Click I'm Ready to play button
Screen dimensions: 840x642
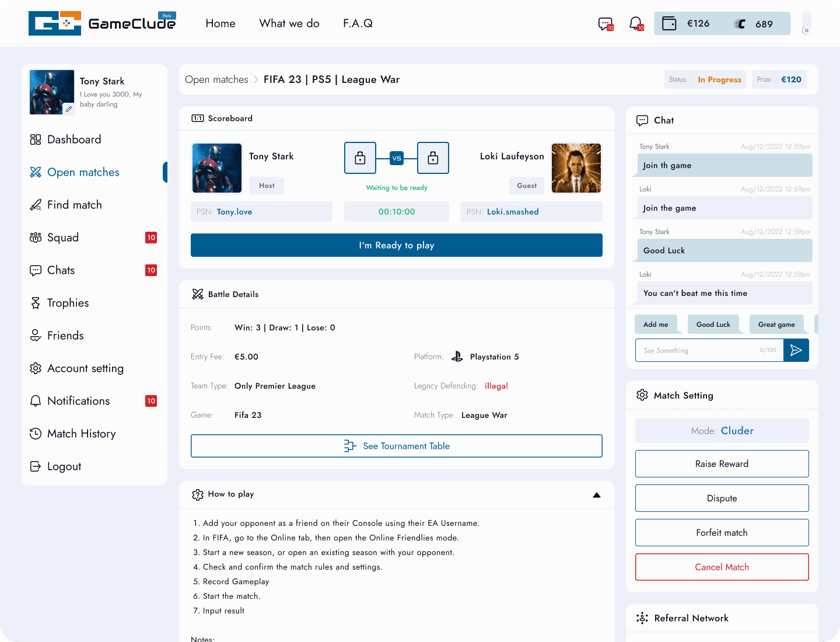tap(397, 245)
